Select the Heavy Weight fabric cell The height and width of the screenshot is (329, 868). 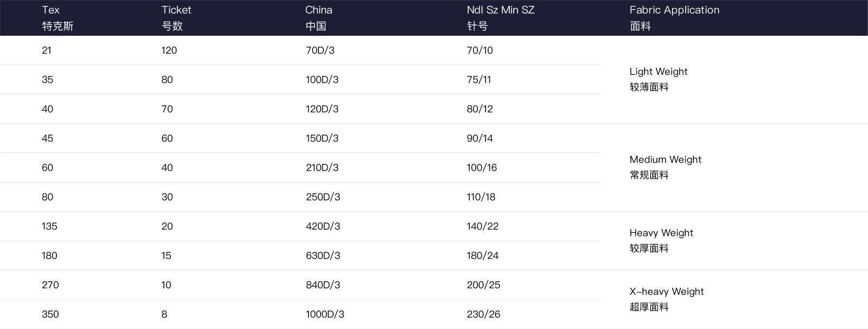pos(661,241)
